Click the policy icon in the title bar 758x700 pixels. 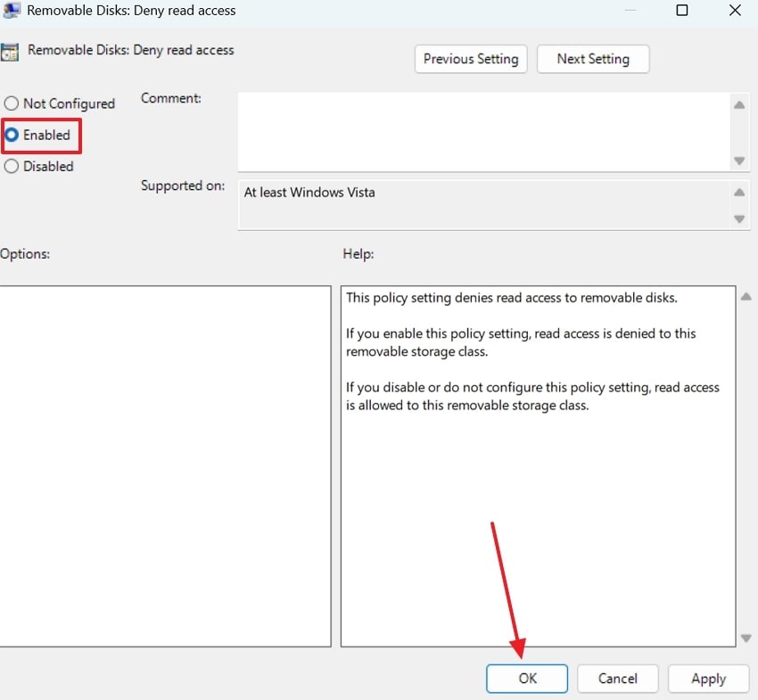point(12,11)
